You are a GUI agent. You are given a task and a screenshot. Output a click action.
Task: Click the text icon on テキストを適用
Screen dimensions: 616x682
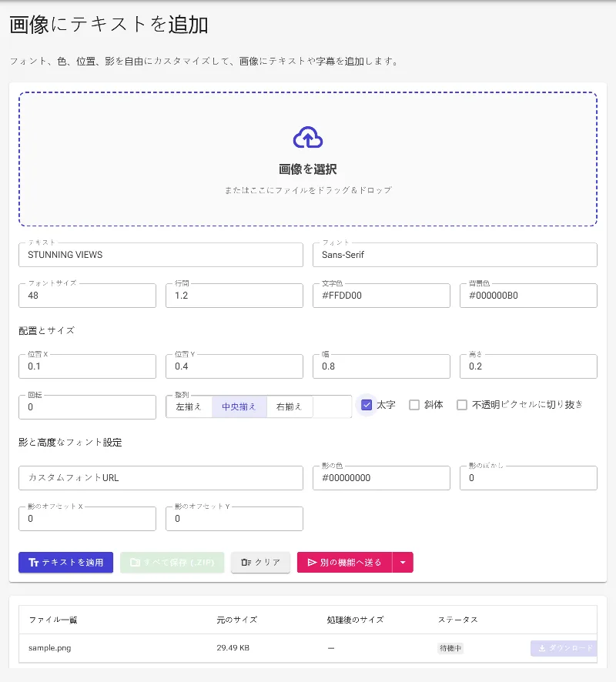pos(34,563)
